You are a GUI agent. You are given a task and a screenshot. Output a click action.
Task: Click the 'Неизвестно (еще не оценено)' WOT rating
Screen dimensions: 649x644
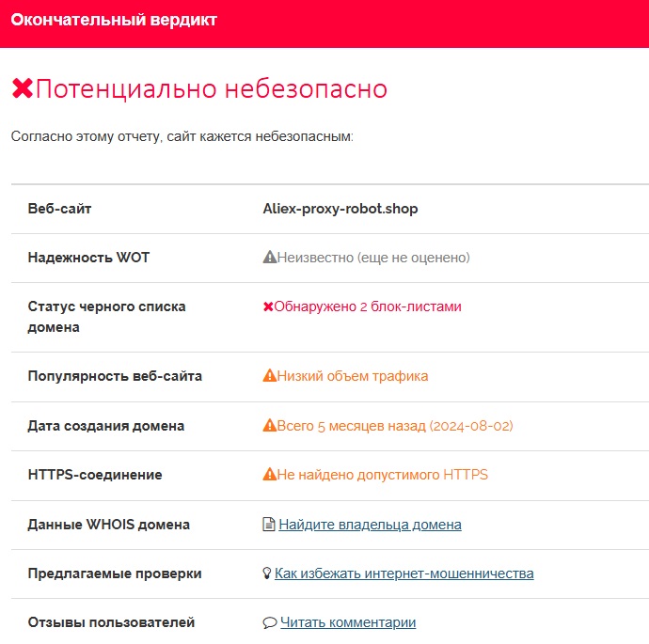(x=373, y=258)
